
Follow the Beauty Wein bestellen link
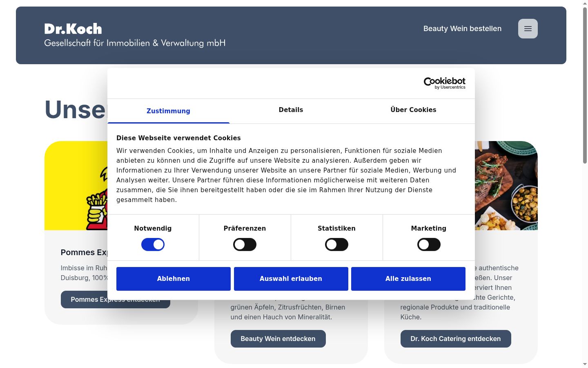462,29
